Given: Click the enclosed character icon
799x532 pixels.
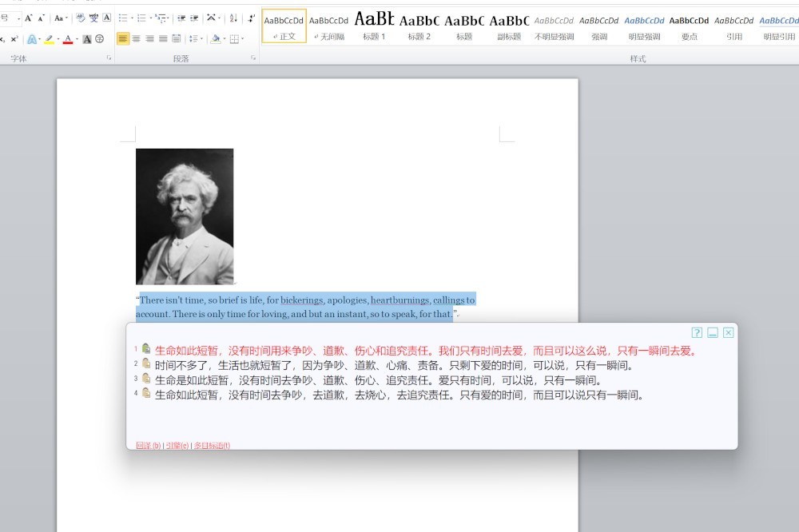Looking at the screenshot, I should pyautogui.click(x=99, y=38).
